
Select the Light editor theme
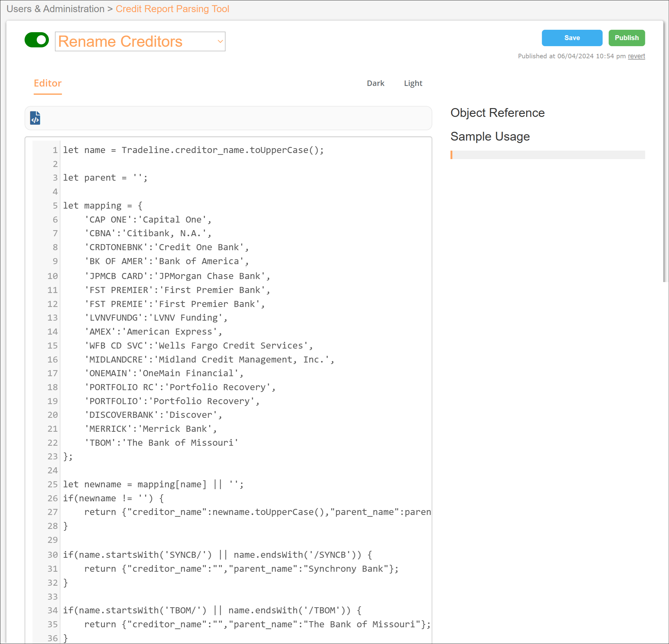pyautogui.click(x=413, y=83)
